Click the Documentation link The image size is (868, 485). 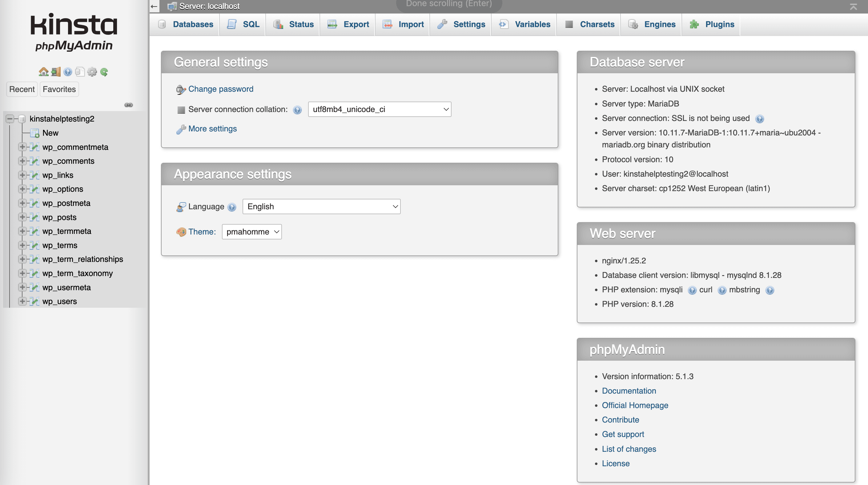click(x=628, y=391)
